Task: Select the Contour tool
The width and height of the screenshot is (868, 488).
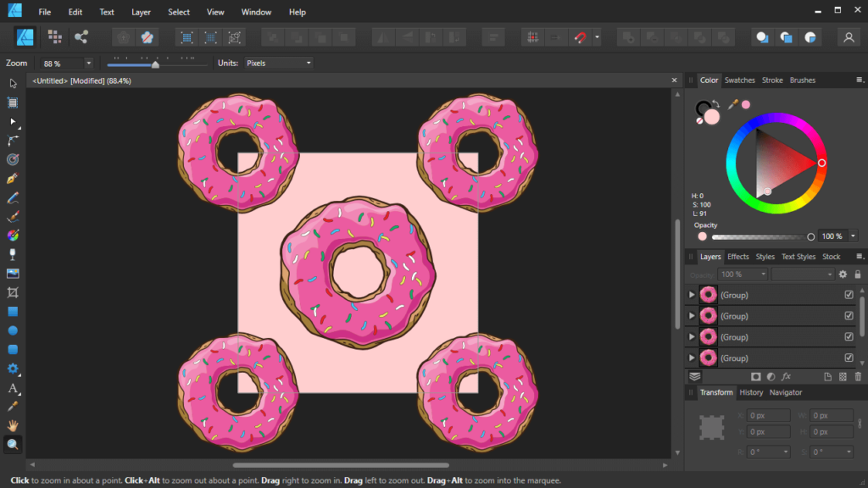Action: click(13, 160)
